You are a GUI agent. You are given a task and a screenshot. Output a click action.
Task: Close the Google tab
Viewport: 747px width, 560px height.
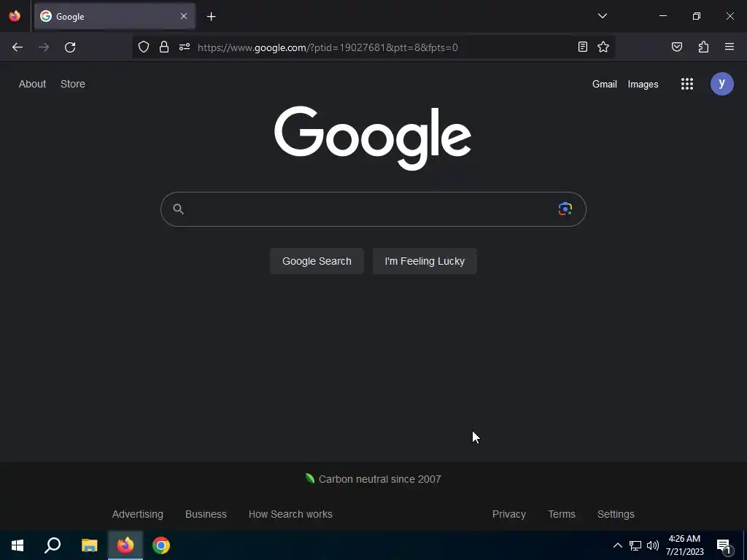point(184,16)
